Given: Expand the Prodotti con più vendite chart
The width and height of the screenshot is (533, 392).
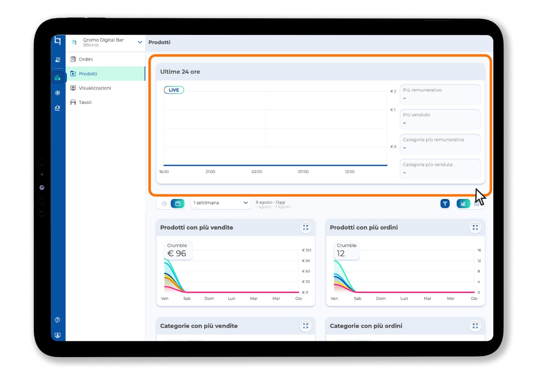Looking at the screenshot, I should pos(305,228).
